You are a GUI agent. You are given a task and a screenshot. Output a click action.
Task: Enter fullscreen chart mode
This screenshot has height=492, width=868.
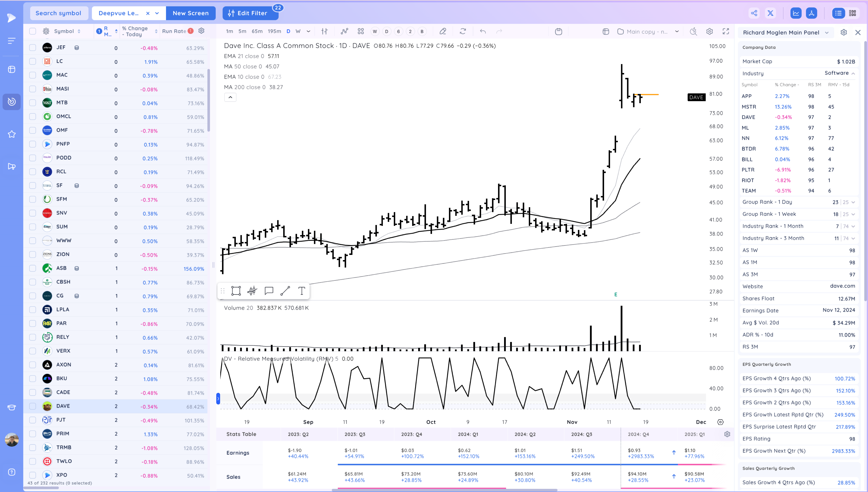point(725,31)
